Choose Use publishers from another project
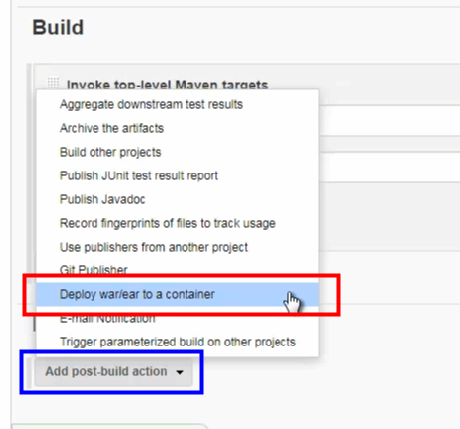Viewport: 460px width, 429px height. [154, 247]
